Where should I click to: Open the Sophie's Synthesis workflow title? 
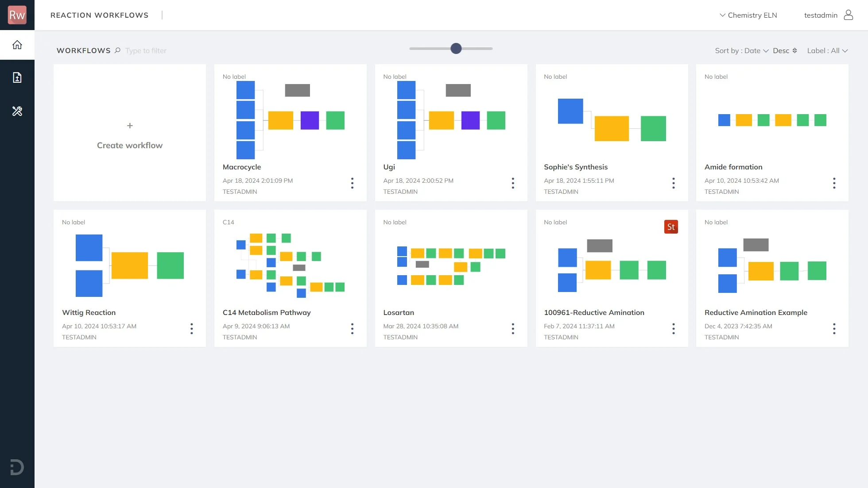coord(575,167)
